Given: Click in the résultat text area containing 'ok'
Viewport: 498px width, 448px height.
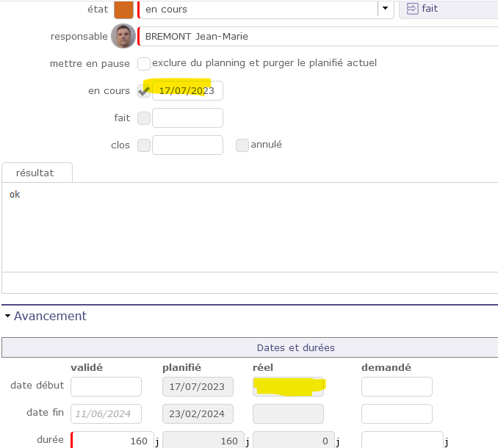Looking at the screenshot, I should click(250, 227).
